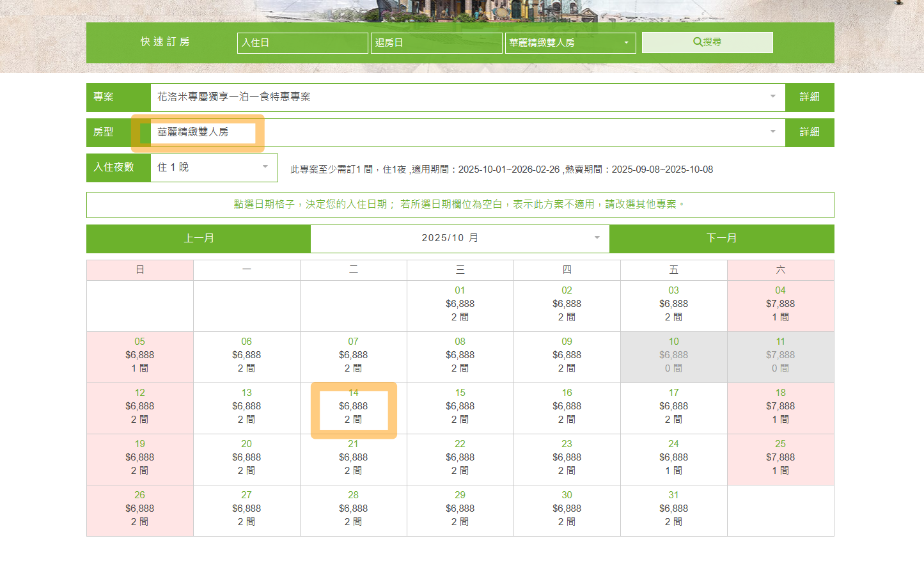The width and height of the screenshot is (924, 575).
Task: Go to previous month with 上一月
Action: click(198, 239)
